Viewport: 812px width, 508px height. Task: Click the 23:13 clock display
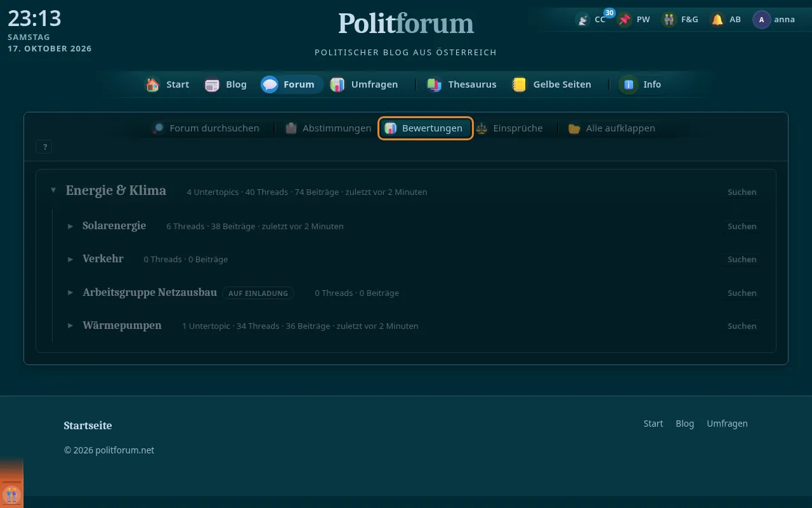click(34, 18)
